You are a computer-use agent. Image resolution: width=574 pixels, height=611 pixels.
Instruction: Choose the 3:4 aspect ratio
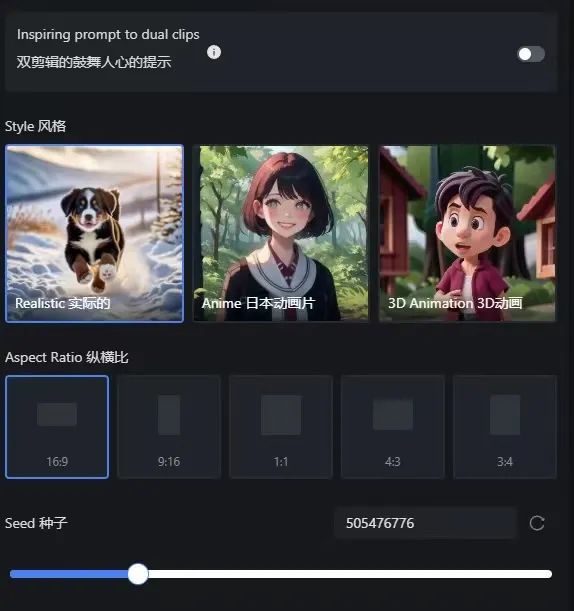coord(505,427)
